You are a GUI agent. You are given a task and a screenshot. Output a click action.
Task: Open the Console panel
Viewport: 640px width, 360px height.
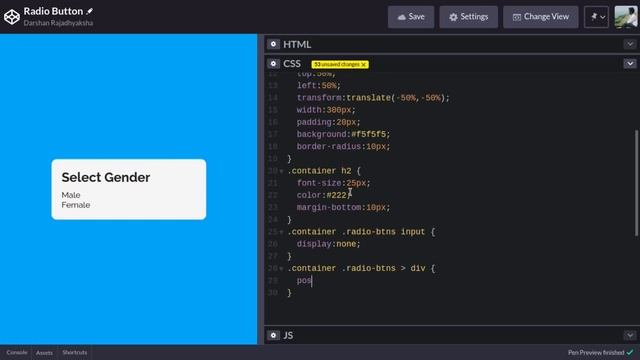click(x=17, y=352)
